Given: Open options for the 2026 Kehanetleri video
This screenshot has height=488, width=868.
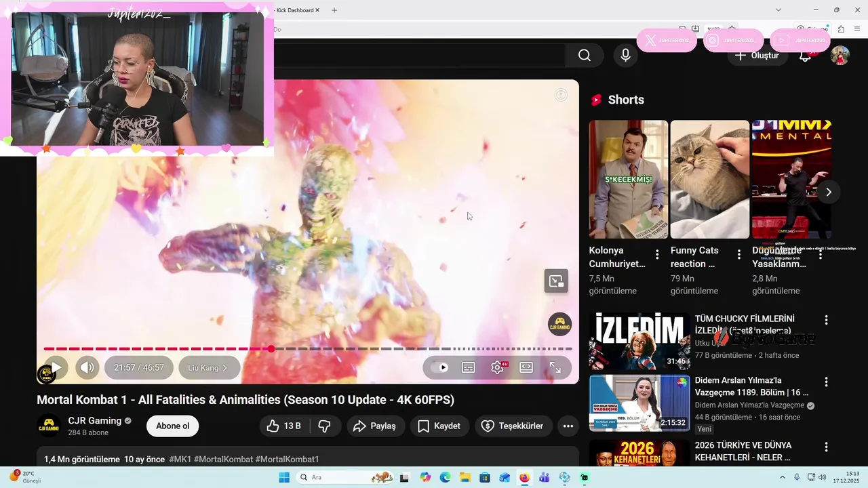Looking at the screenshot, I should pos(826,447).
